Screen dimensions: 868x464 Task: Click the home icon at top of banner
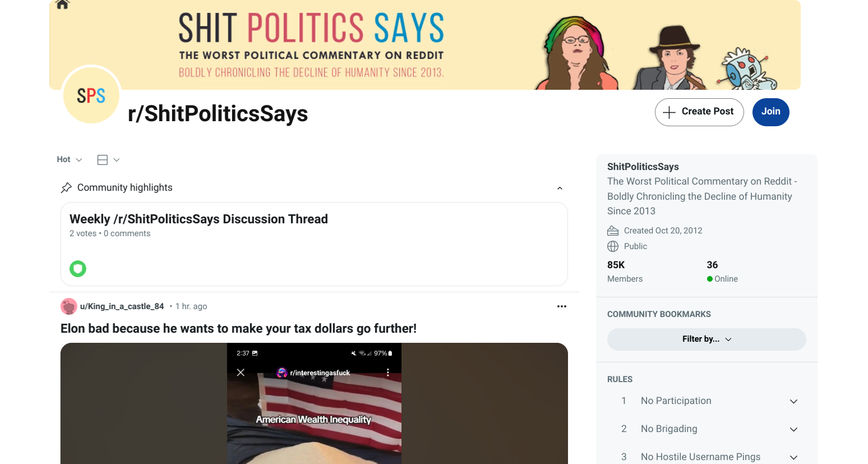[x=62, y=4]
